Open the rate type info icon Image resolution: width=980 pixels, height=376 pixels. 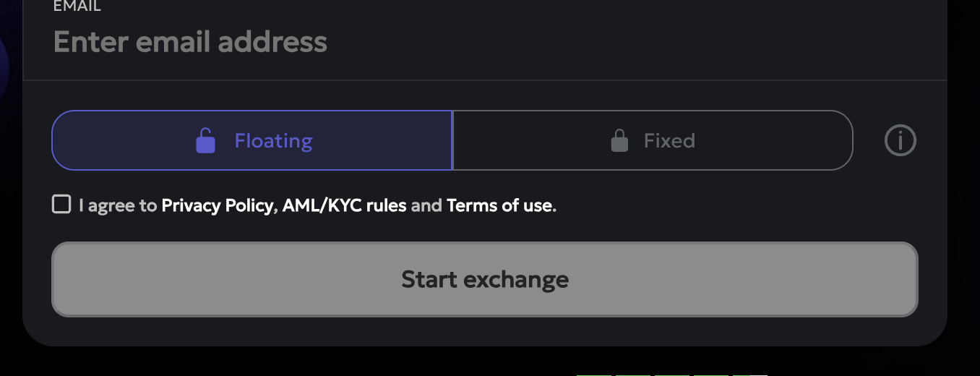tap(900, 140)
